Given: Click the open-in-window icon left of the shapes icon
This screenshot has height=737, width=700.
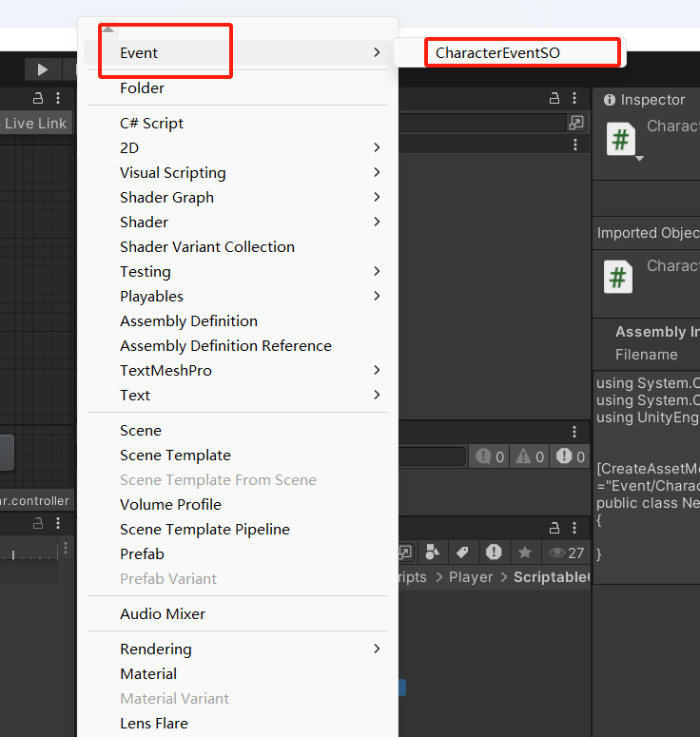Looking at the screenshot, I should point(405,553).
